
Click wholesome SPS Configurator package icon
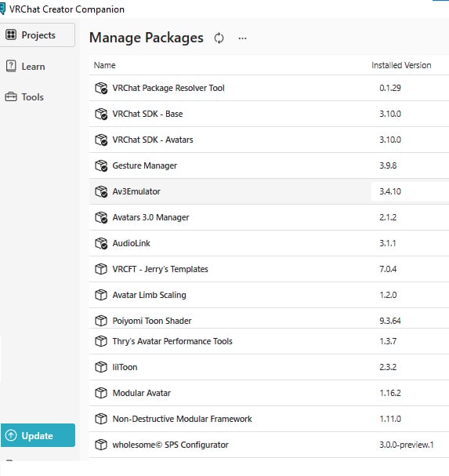tap(101, 445)
